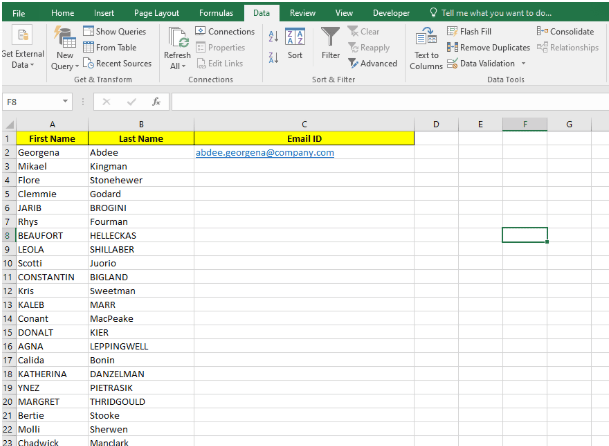Open the File menu
Image resolution: width=609 pixels, height=446 pixels.
19,13
